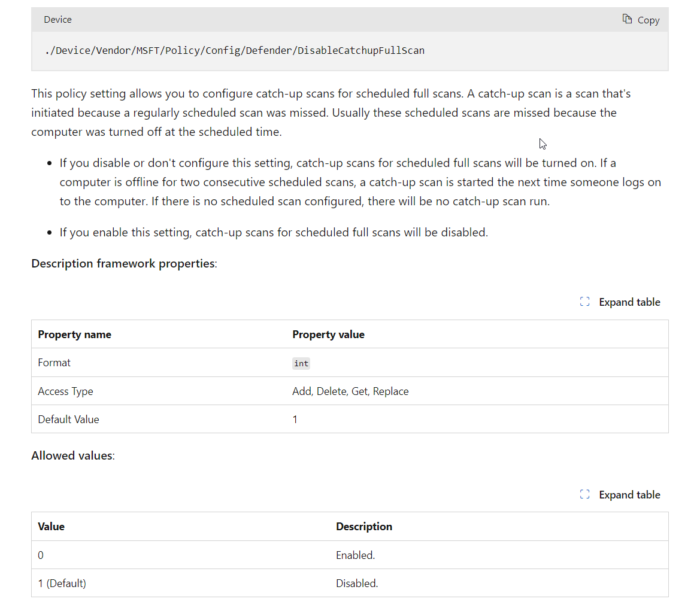Expand the framework properties table

[x=620, y=302]
